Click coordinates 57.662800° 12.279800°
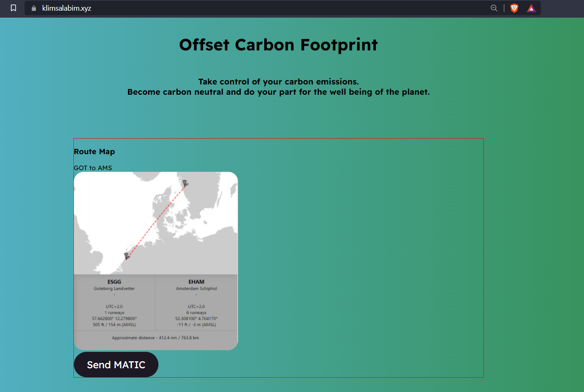 [x=115, y=319]
